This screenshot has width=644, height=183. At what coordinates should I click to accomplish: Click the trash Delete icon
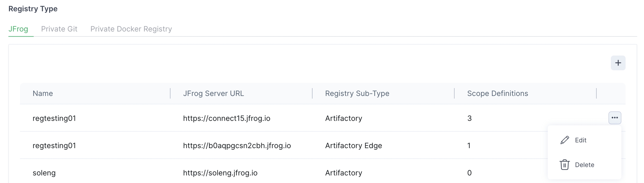click(564, 165)
